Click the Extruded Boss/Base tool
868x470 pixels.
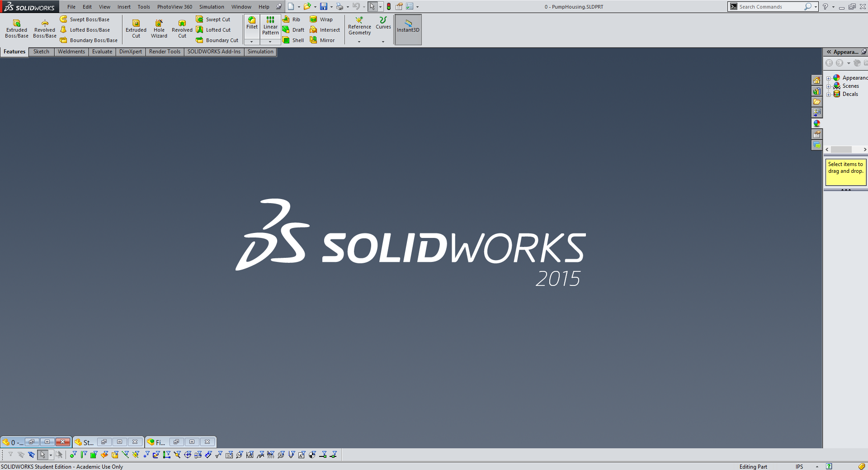(17, 29)
